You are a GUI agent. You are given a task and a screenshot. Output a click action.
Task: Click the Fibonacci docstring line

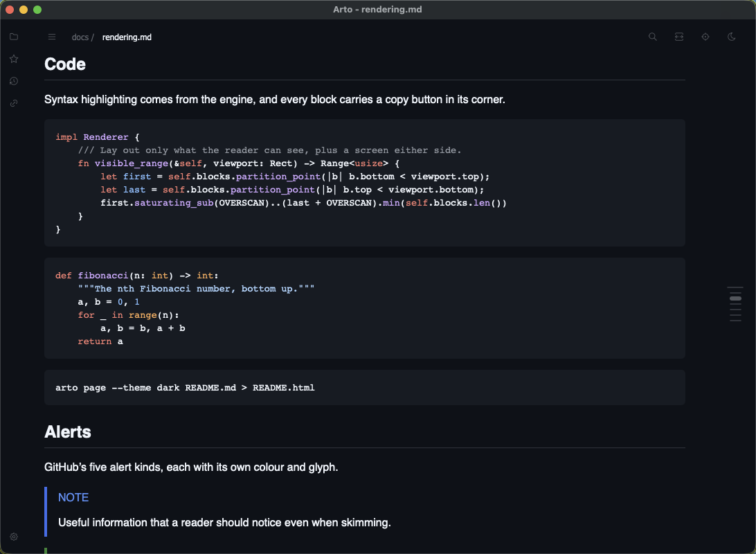point(196,289)
